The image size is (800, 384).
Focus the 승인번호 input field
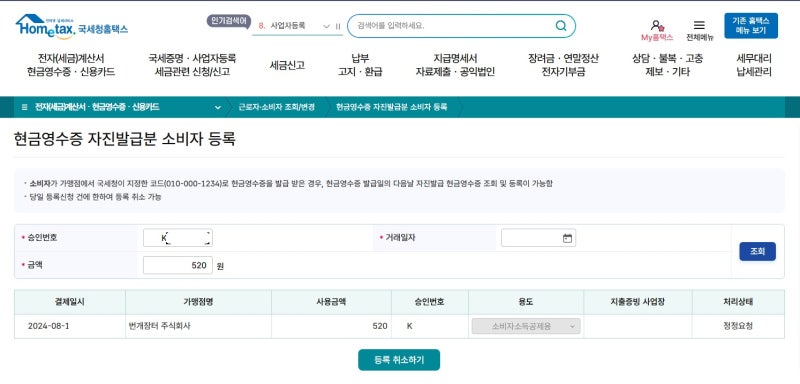click(178, 238)
